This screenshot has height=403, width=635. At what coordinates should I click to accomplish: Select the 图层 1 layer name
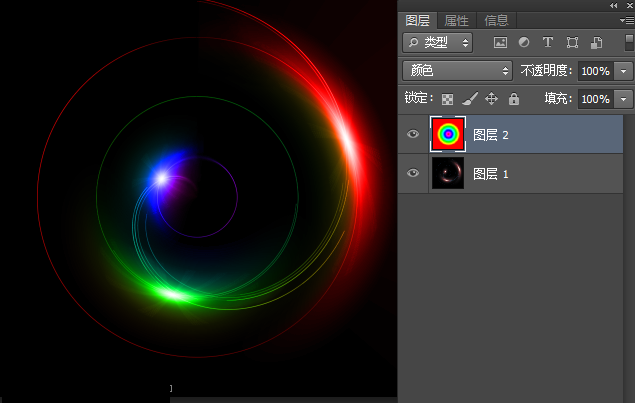[491, 174]
